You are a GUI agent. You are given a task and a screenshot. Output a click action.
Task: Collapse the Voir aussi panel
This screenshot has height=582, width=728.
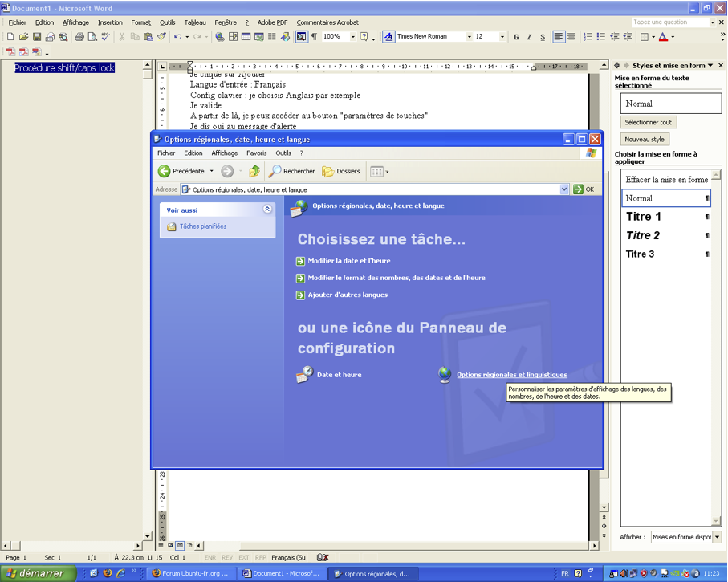[267, 210]
